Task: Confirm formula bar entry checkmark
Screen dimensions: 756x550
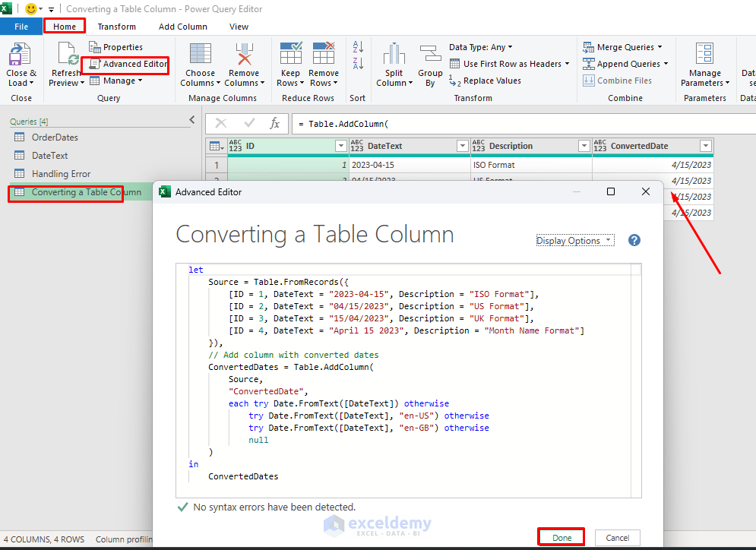Action: click(249, 123)
